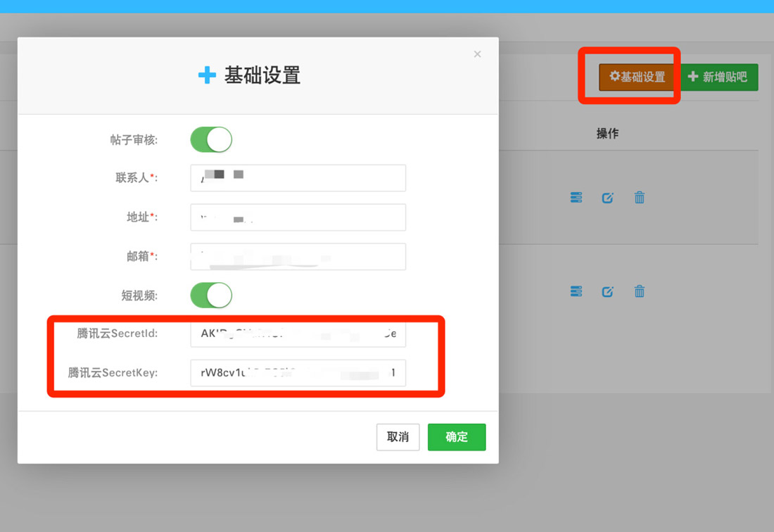Delete the second row using its trash icon
774x532 pixels.
pyautogui.click(x=639, y=291)
